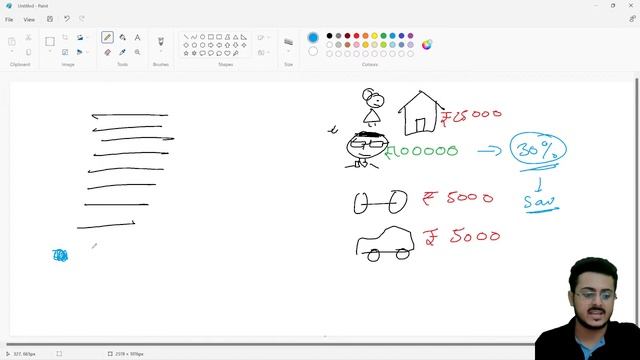Screen dimensions: 640x360
Task: Pick the pink color swatch
Action: click(x=356, y=44)
